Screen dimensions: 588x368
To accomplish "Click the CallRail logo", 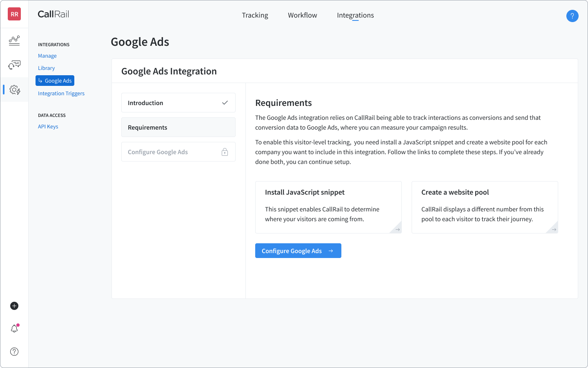I will pyautogui.click(x=53, y=14).
